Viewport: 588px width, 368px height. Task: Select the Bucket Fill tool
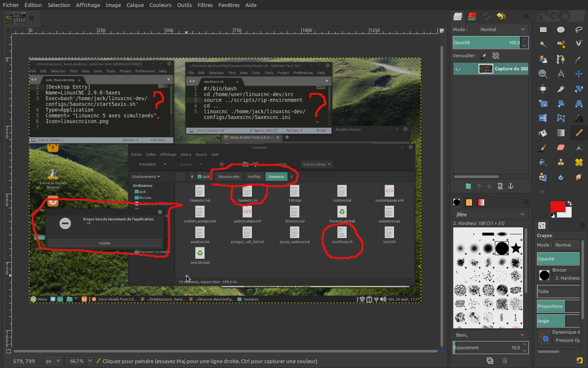(543, 133)
